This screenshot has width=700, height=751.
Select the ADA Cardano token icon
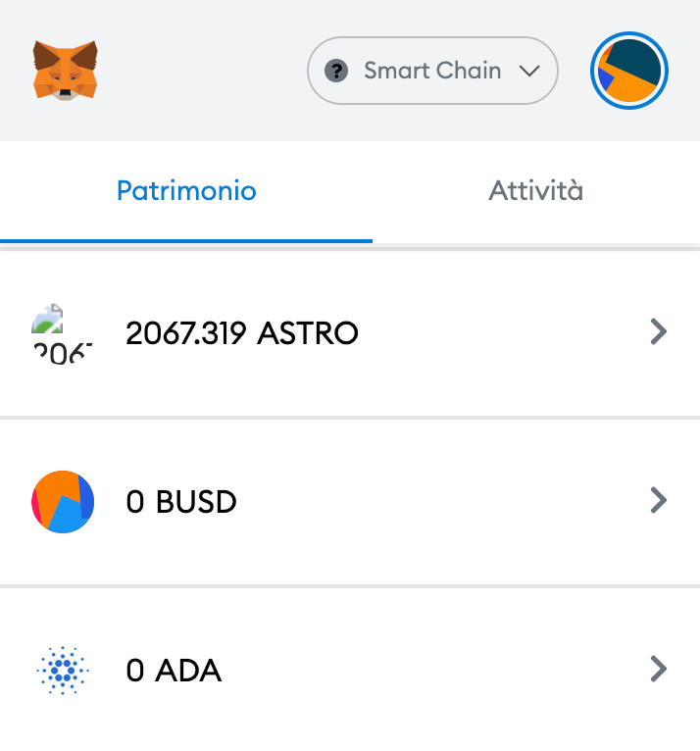tap(63, 670)
